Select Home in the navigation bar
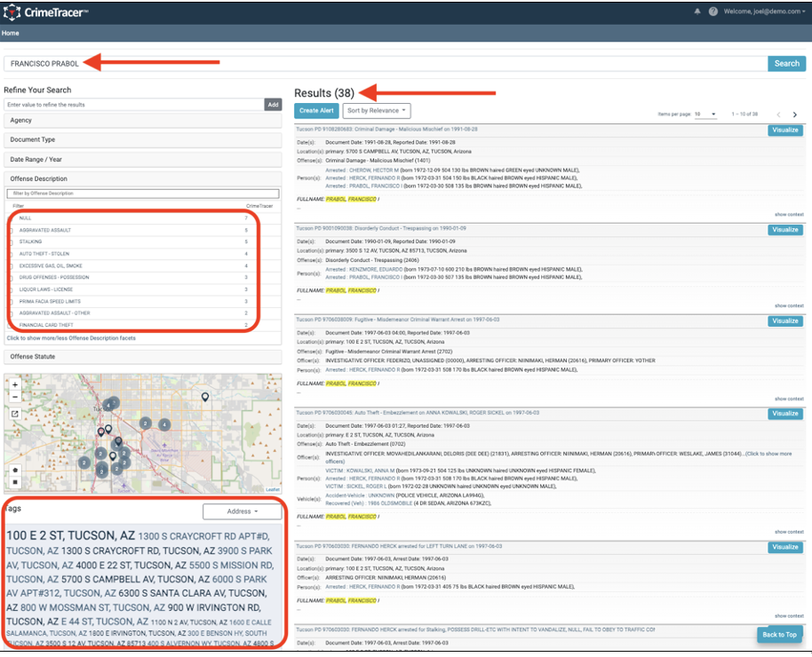The image size is (812, 657). click(11, 32)
